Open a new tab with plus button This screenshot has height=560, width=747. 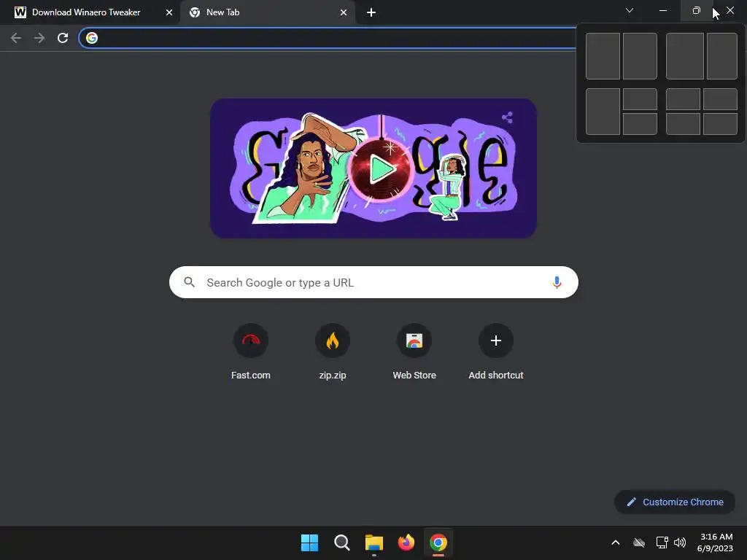[371, 12]
